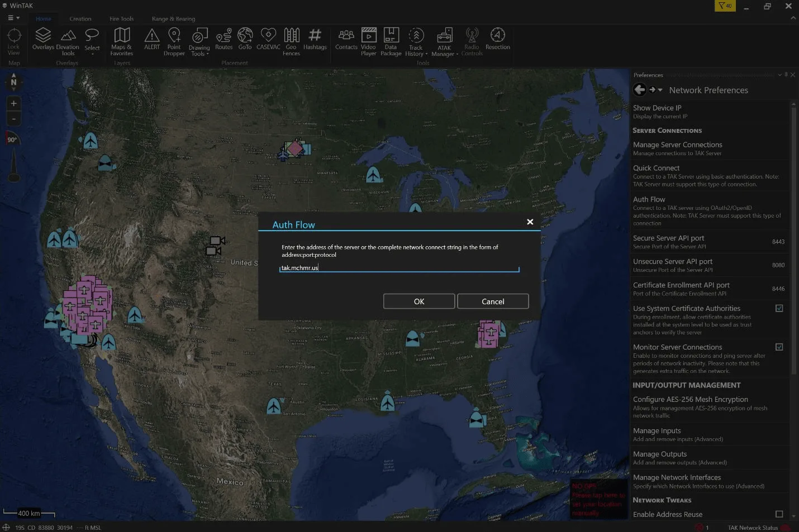This screenshot has height=532, width=799.
Task: Toggle Monitor Server Connections checkbox
Action: point(779,347)
